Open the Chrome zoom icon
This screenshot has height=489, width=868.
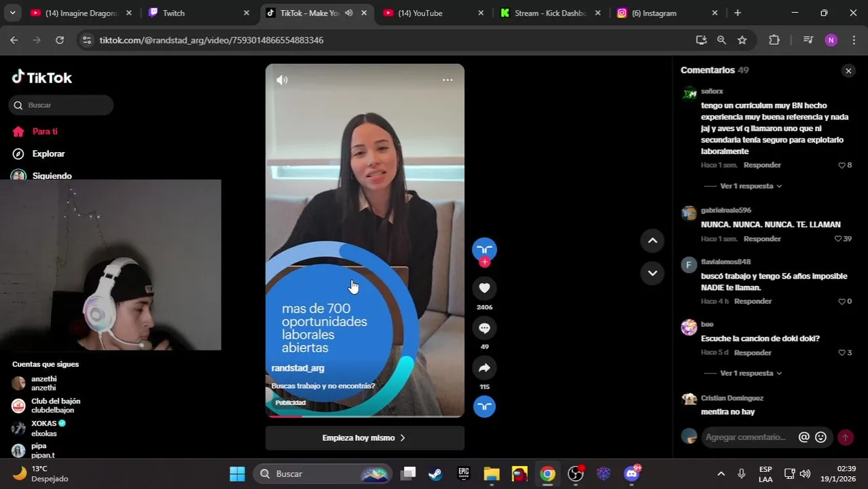721,40
